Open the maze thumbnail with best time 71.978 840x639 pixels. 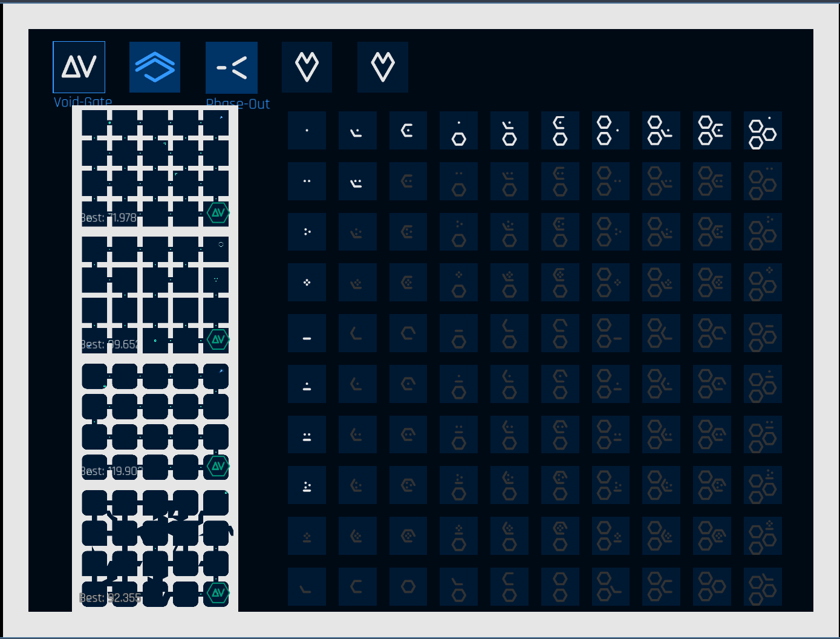[155, 168]
